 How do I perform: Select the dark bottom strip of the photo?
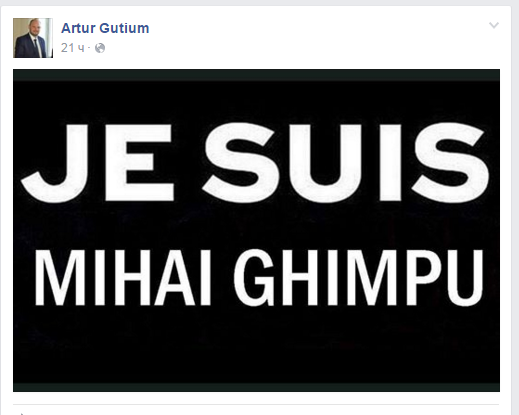pos(256,387)
